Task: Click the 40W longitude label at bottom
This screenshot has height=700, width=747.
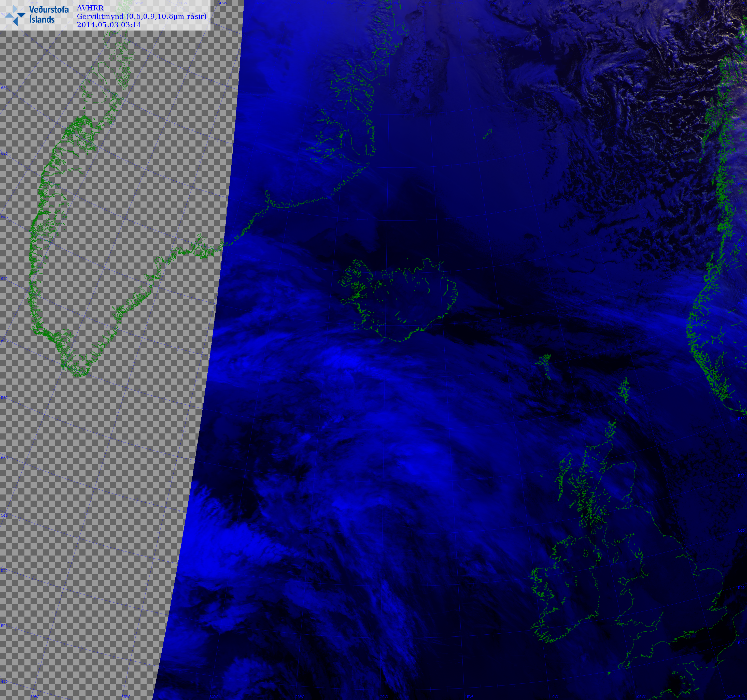Action: tap(34, 697)
